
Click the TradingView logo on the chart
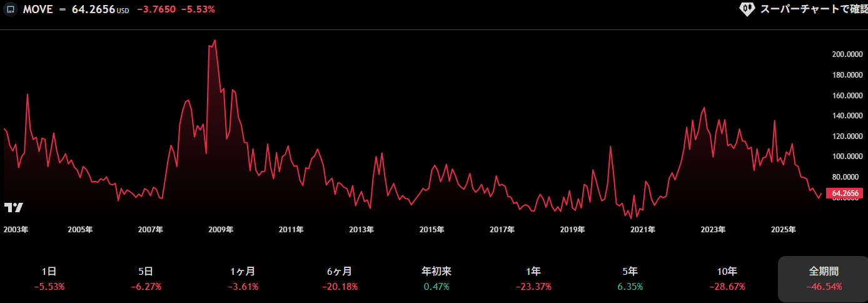tap(14, 207)
